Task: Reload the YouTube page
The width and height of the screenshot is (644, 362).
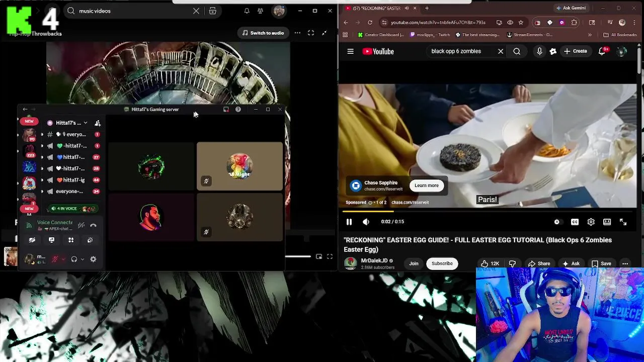Action: [x=370, y=23]
